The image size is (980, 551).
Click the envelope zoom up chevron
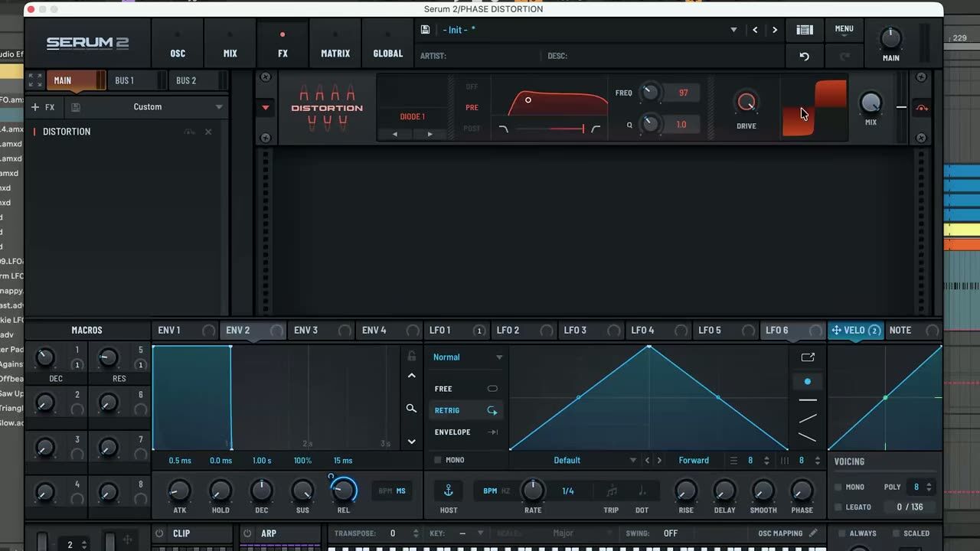pos(411,376)
